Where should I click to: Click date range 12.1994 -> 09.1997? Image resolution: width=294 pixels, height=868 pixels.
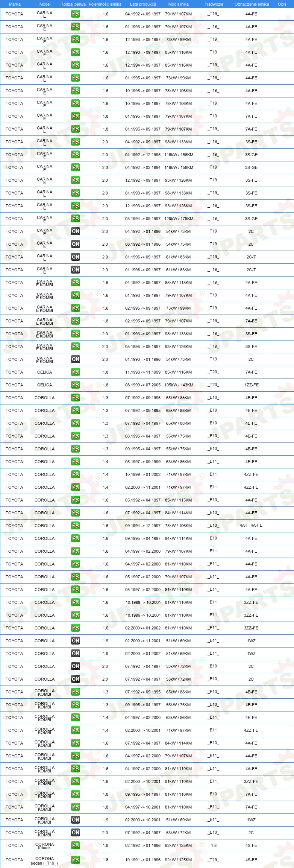click(143, 65)
